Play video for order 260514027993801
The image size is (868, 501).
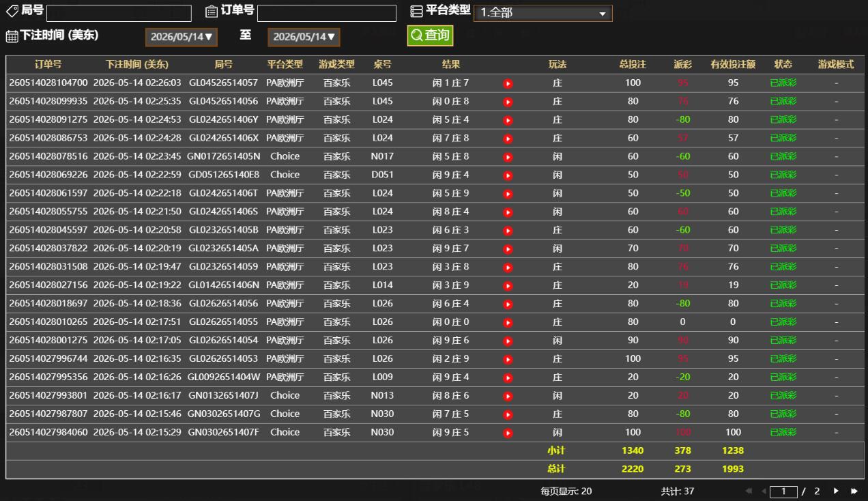coord(508,396)
